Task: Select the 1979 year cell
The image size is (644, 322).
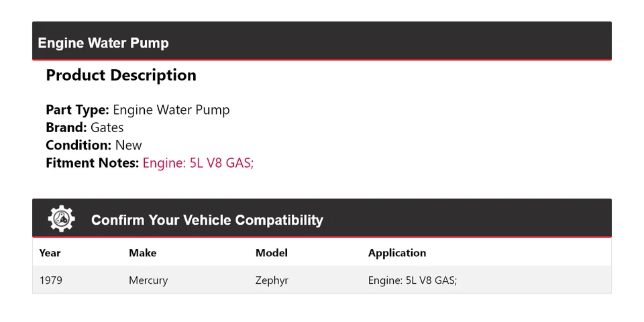Action: (x=50, y=280)
